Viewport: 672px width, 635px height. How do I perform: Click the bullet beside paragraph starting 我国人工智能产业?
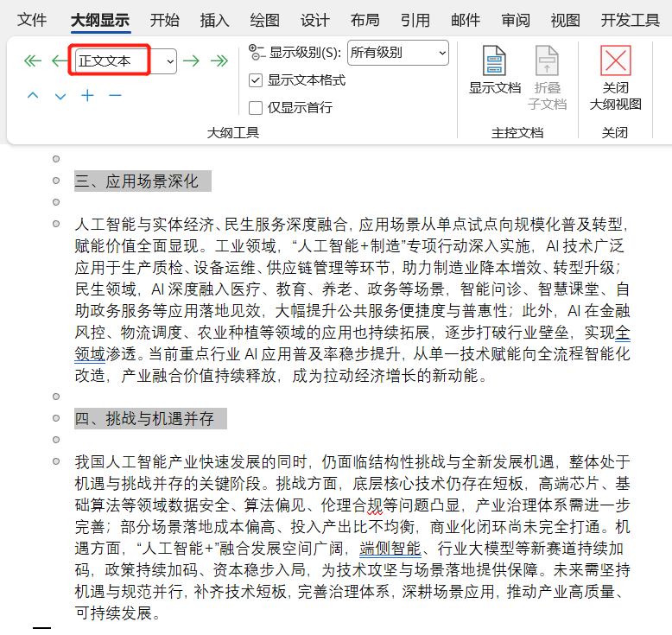click(56, 461)
